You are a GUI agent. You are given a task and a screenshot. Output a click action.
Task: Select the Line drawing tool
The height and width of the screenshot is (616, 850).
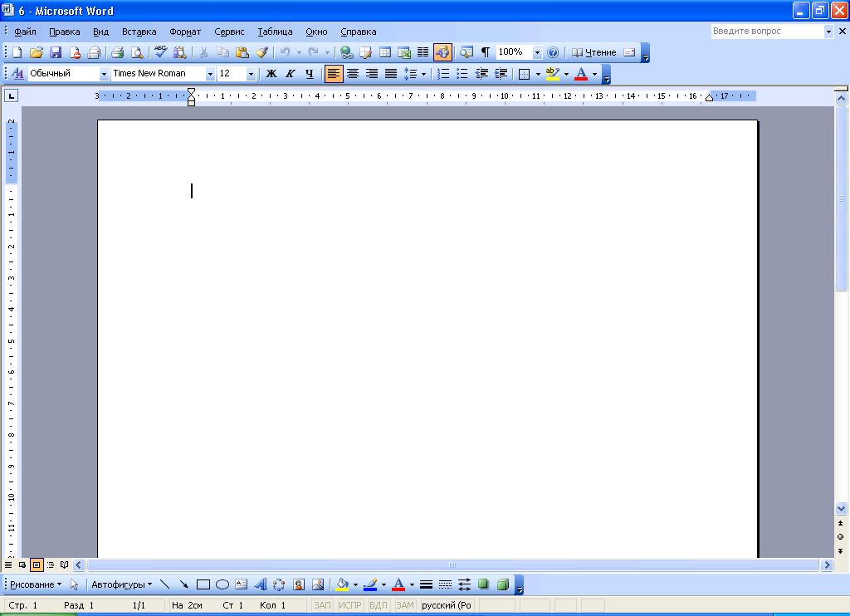coord(165,584)
